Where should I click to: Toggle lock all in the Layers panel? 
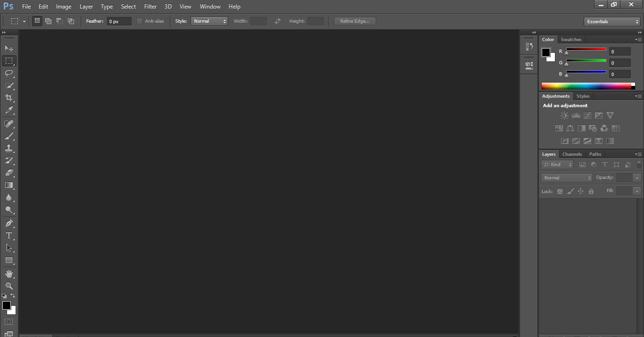[591, 191]
